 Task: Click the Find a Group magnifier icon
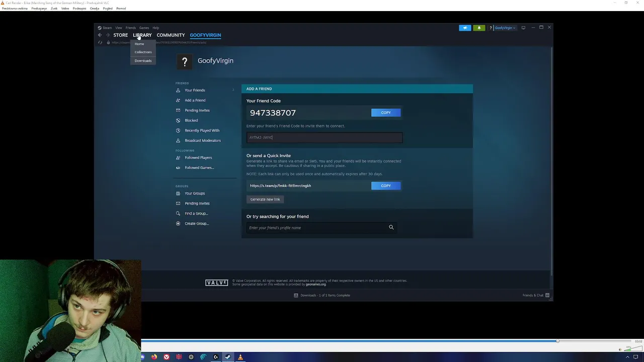click(x=178, y=213)
